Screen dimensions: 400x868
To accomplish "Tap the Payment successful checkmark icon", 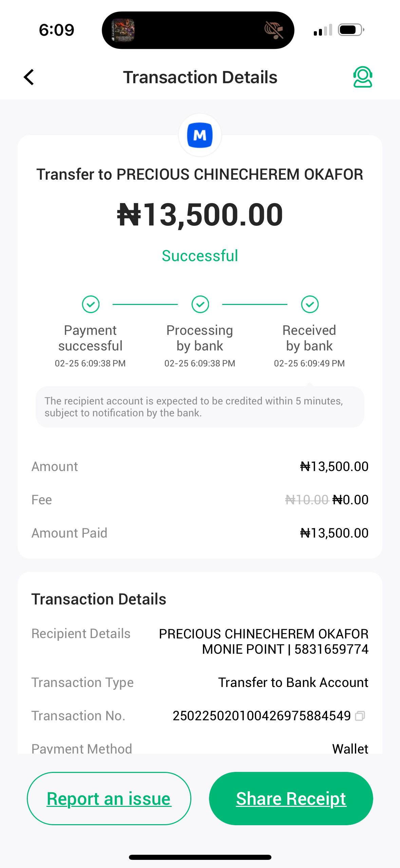I will pyautogui.click(x=91, y=304).
